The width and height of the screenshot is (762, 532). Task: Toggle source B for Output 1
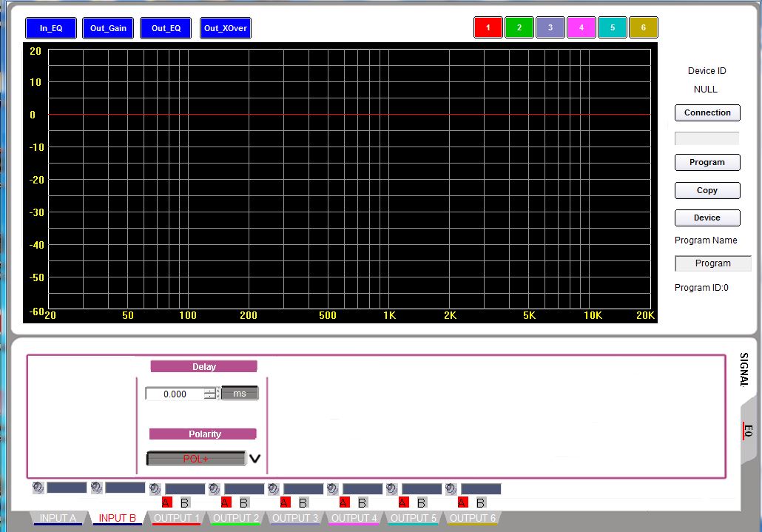(185, 502)
